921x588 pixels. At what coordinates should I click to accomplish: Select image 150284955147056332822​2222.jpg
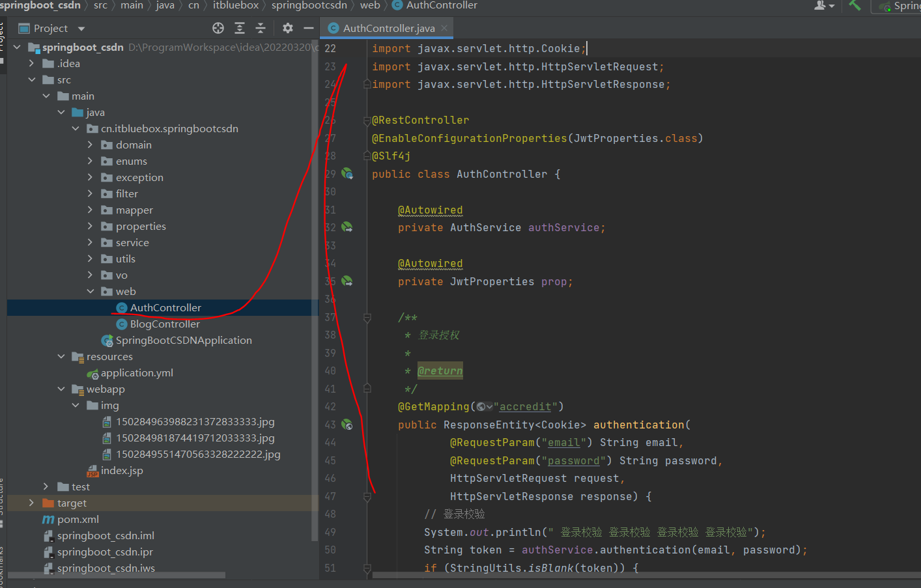(198, 454)
